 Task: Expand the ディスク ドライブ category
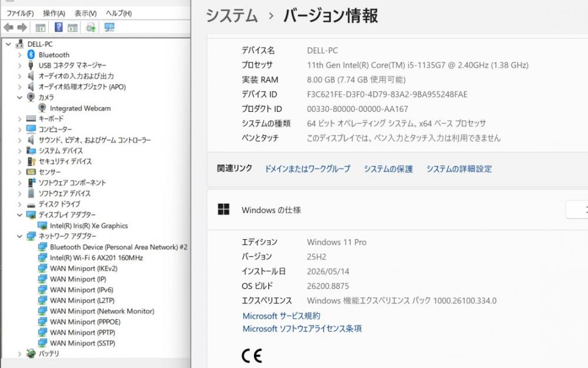pyautogui.click(x=19, y=205)
